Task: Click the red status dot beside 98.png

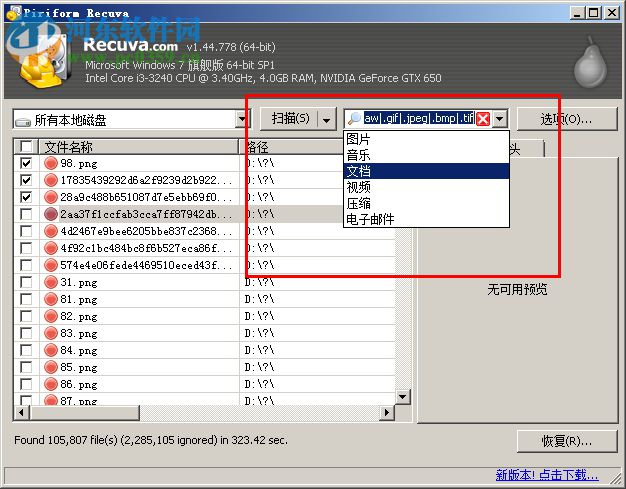Action: (x=51, y=163)
